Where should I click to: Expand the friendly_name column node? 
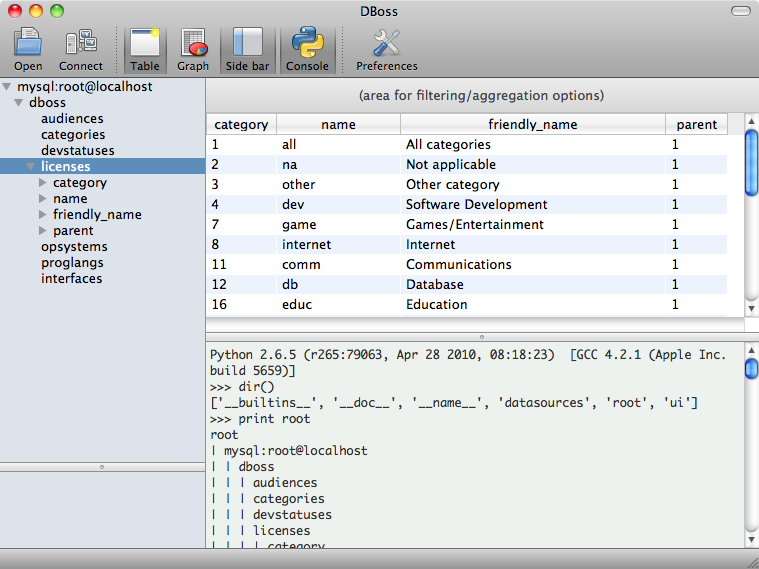point(43,215)
